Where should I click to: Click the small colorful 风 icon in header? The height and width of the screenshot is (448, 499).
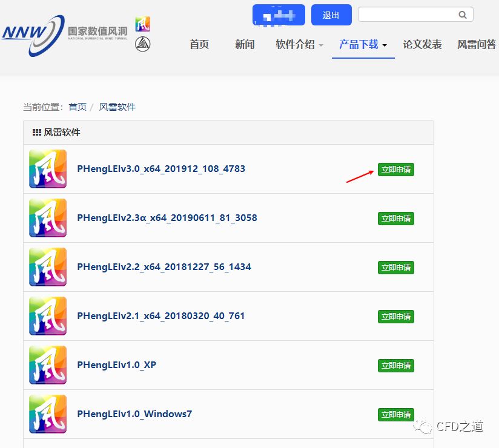pyautogui.click(x=142, y=24)
